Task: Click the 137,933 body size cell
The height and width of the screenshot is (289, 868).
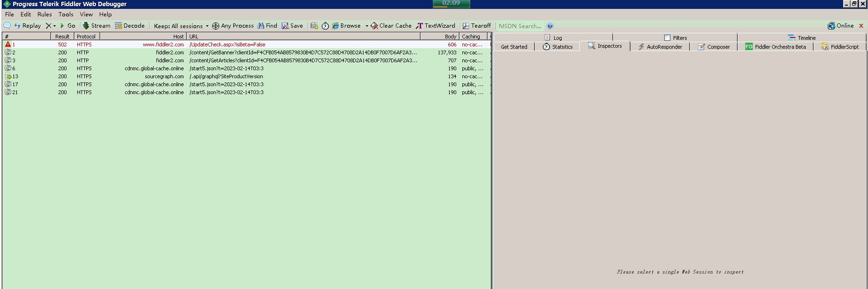Action: [x=447, y=52]
